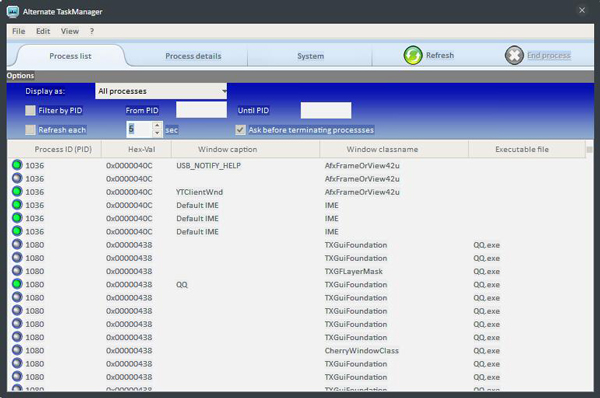
Task: Decrease the refresh seconds spinner
Action: [x=157, y=133]
